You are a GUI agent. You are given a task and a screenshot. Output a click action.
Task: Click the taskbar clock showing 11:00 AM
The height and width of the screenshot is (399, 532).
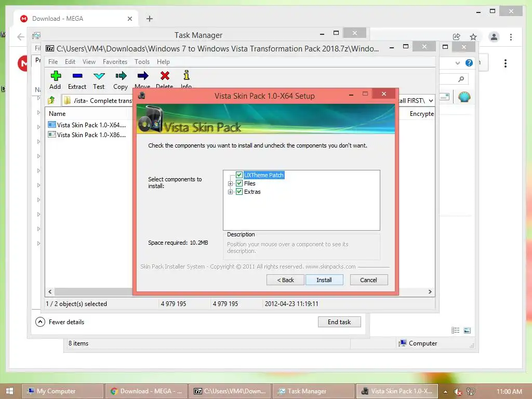tap(509, 391)
